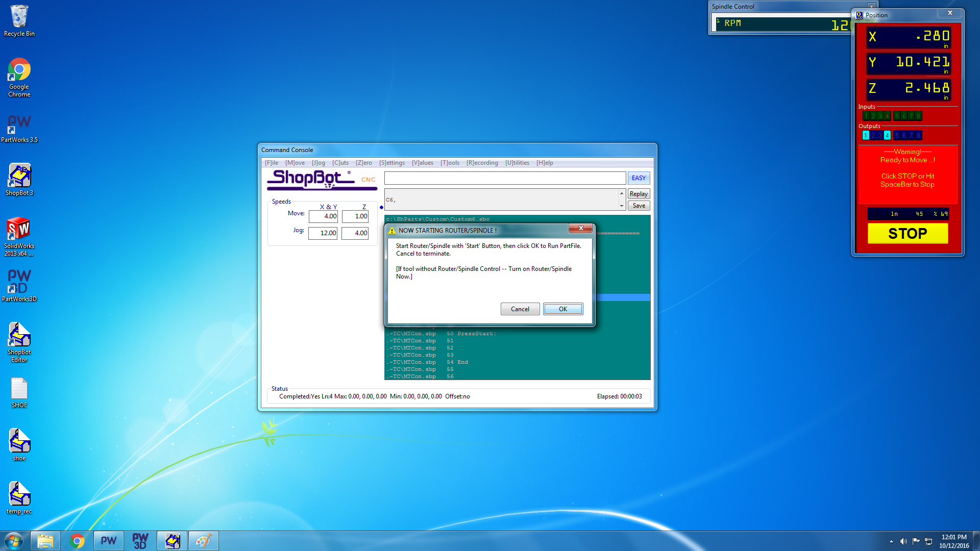Select the SolidWorks 2013 x64 desktop shortcut

(x=19, y=237)
